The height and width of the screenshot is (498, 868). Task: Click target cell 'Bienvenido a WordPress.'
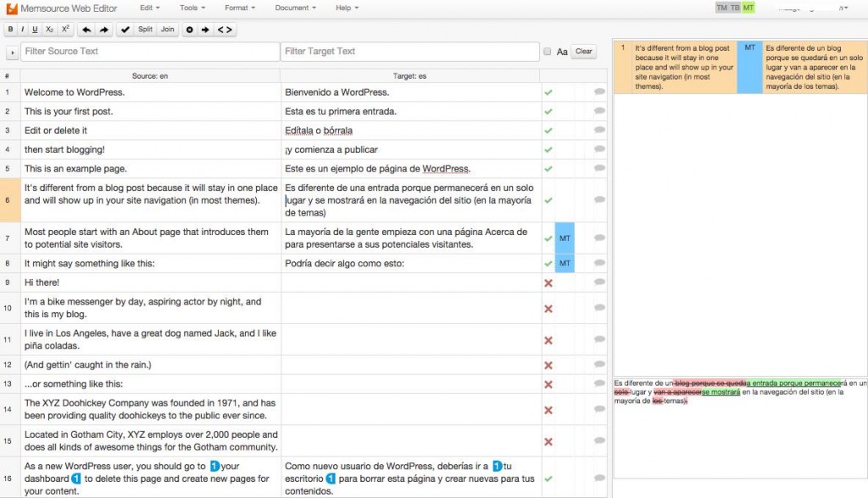click(x=411, y=92)
